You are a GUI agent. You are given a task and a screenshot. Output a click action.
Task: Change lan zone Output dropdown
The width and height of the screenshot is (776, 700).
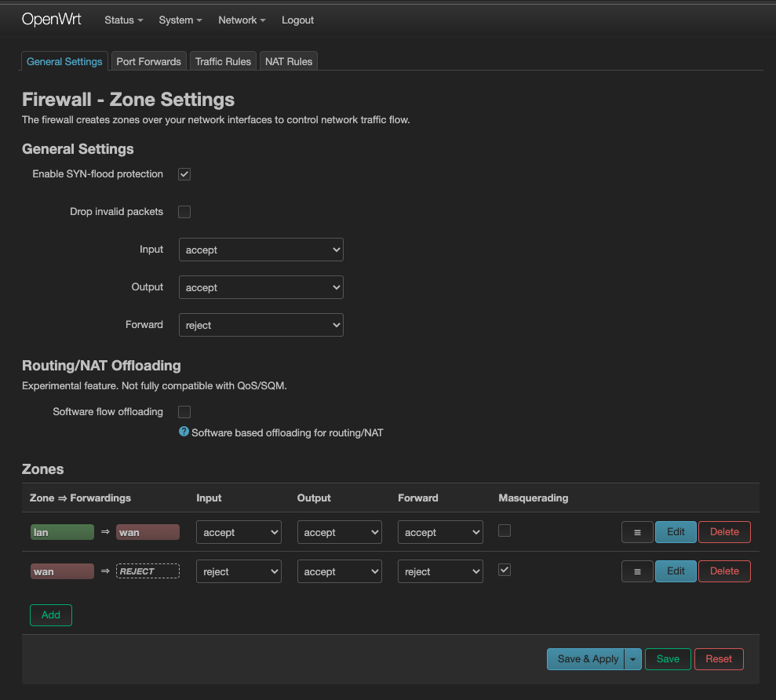340,532
